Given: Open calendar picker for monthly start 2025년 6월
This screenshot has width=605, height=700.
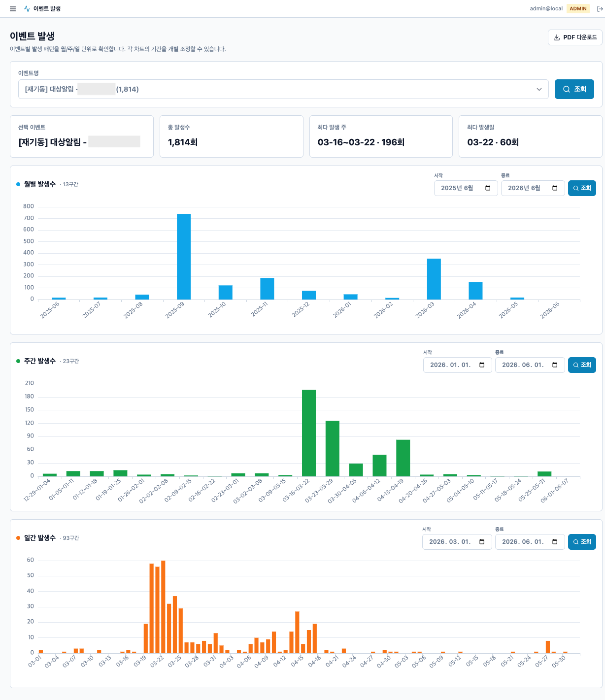Looking at the screenshot, I should pos(488,188).
